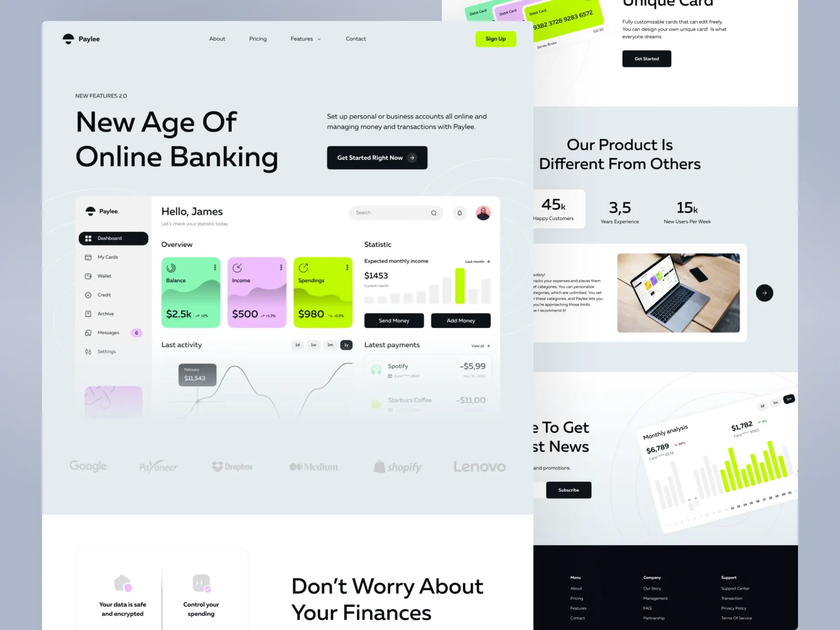Click the Features dropdown in navbar
Image resolution: width=840 pixels, height=630 pixels.
click(x=305, y=38)
